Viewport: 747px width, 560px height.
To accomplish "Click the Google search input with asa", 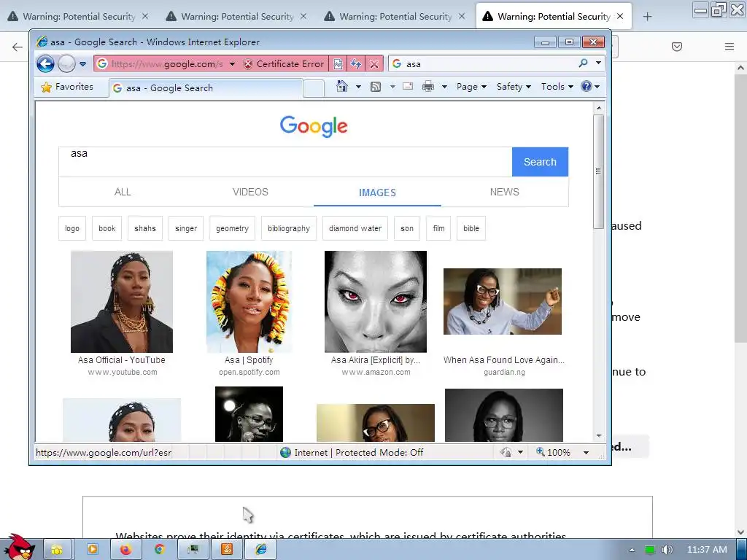I will tap(285, 162).
